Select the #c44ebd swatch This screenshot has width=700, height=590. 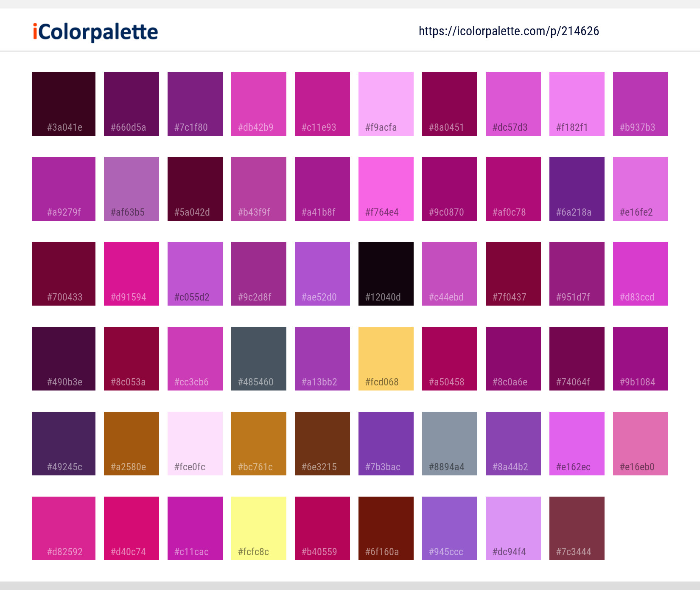[450, 274]
